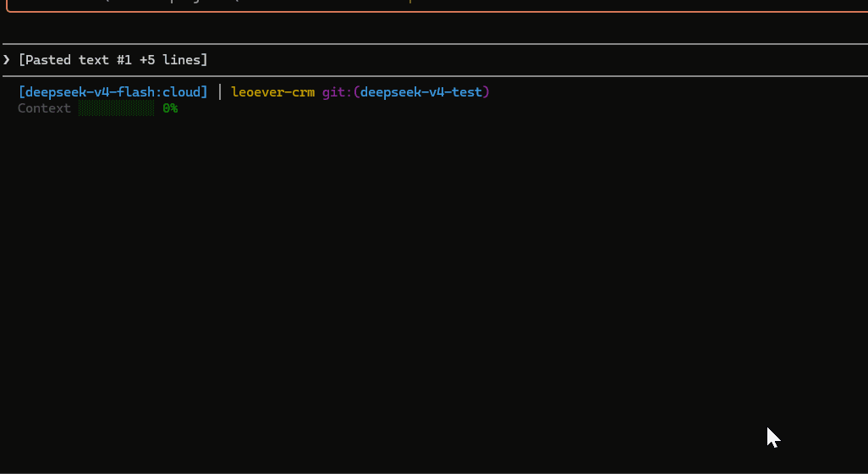This screenshot has height=474, width=868.
Task: Click the prompt chevron symbol
Action: pyautogui.click(x=7, y=60)
